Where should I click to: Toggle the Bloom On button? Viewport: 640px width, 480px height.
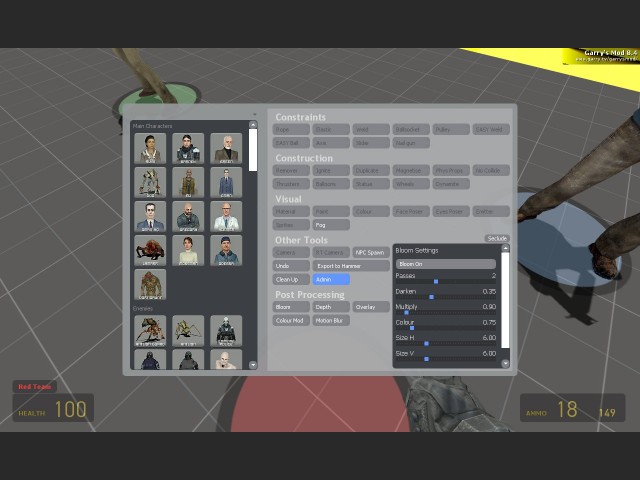coord(446,264)
